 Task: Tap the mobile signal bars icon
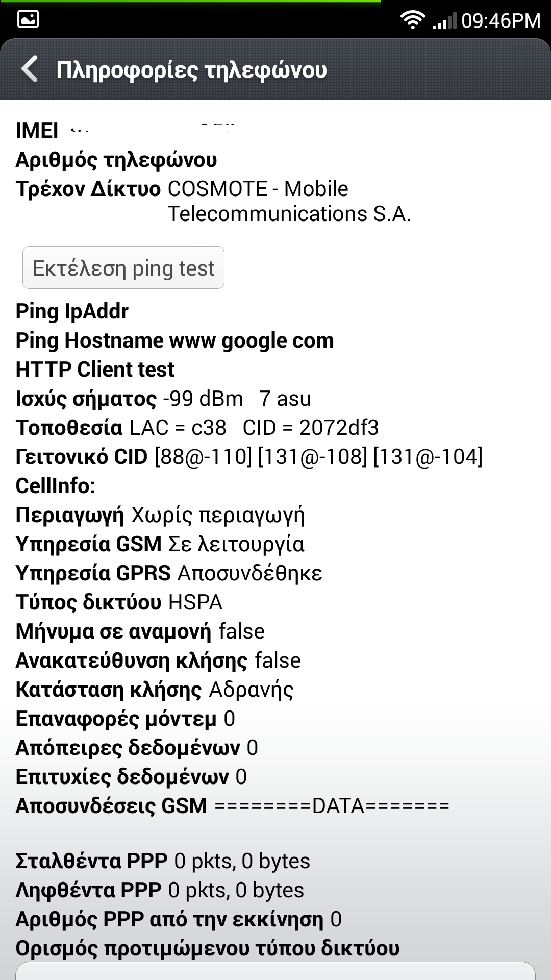pyautogui.click(x=444, y=21)
